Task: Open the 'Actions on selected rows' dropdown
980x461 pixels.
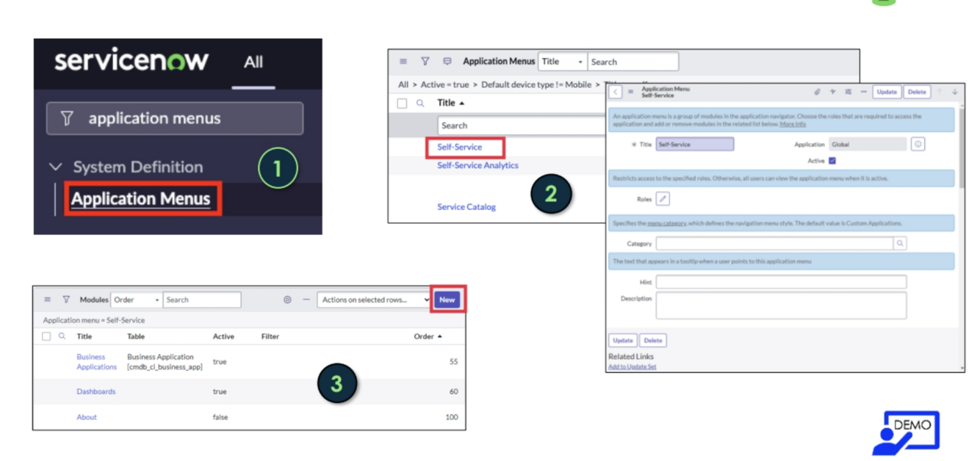Action: [x=375, y=300]
